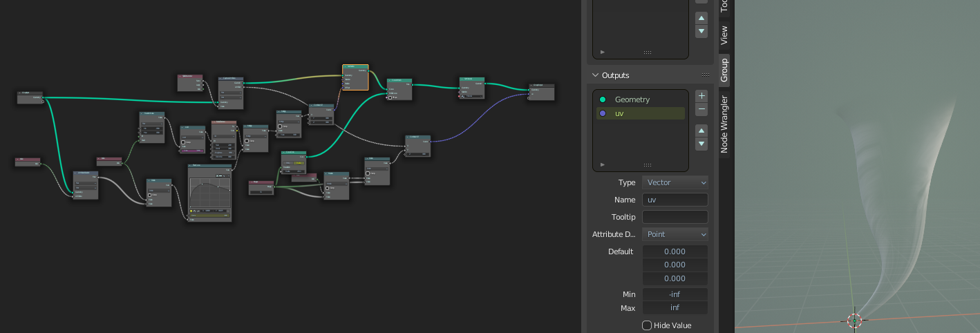Click the plus icon to add an output
This screenshot has height=333, width=980.
[701, 96]
